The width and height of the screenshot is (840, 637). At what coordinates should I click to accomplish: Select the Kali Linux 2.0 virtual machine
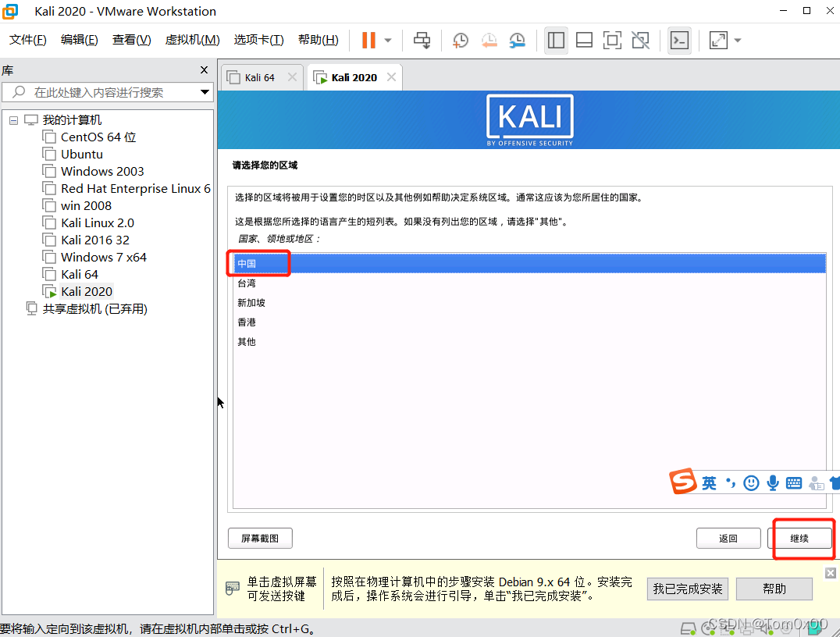98,222
